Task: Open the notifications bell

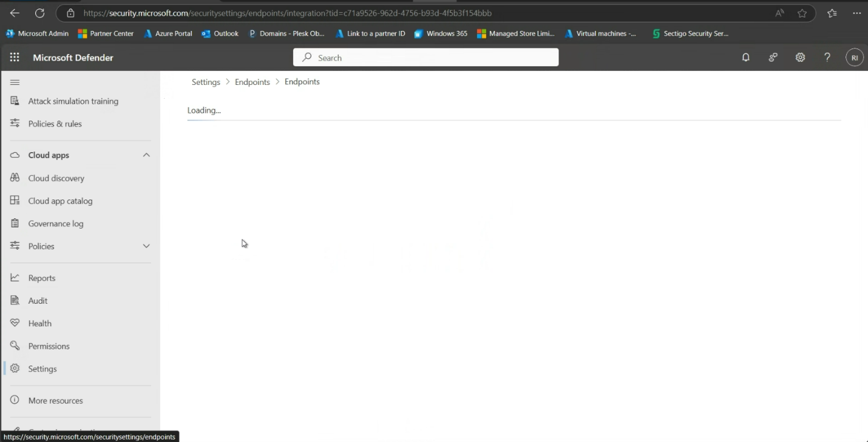Action: (x=745, y=57)
